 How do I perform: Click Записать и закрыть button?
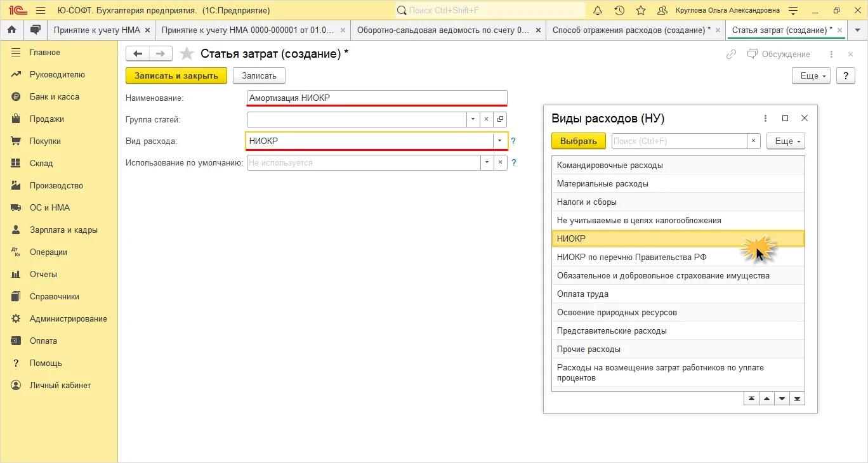(x=176, y=75)
